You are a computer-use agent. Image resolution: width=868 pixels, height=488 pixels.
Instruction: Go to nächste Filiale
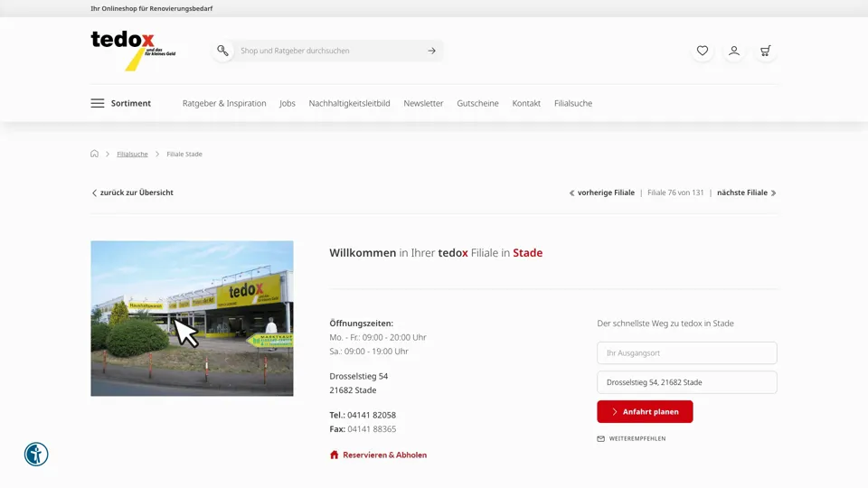coord(742,192)
